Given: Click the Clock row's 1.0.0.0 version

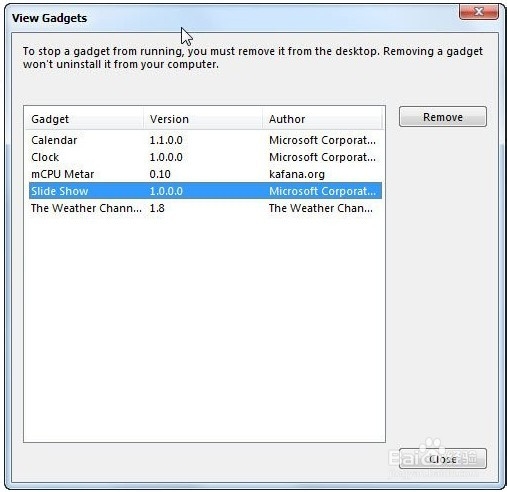Looking at the screenshot, I should (166, 157).
